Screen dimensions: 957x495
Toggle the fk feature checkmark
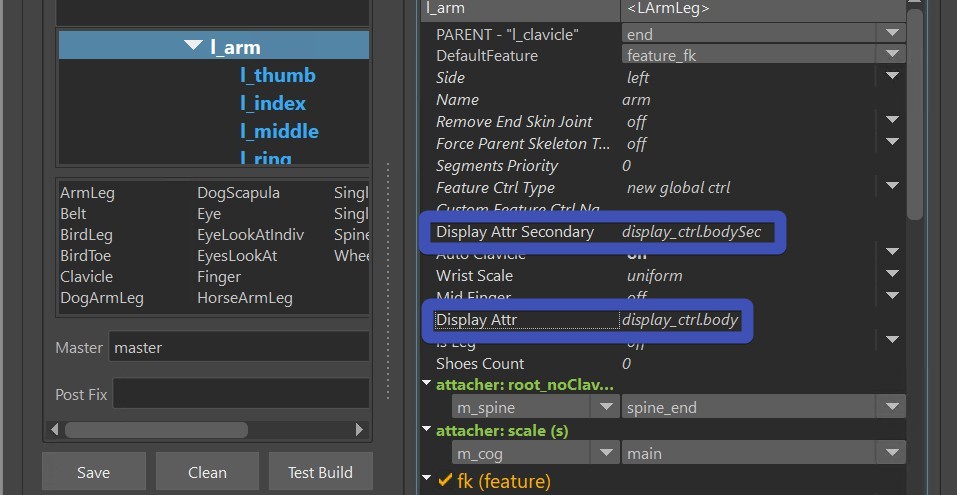pos(446,480)
